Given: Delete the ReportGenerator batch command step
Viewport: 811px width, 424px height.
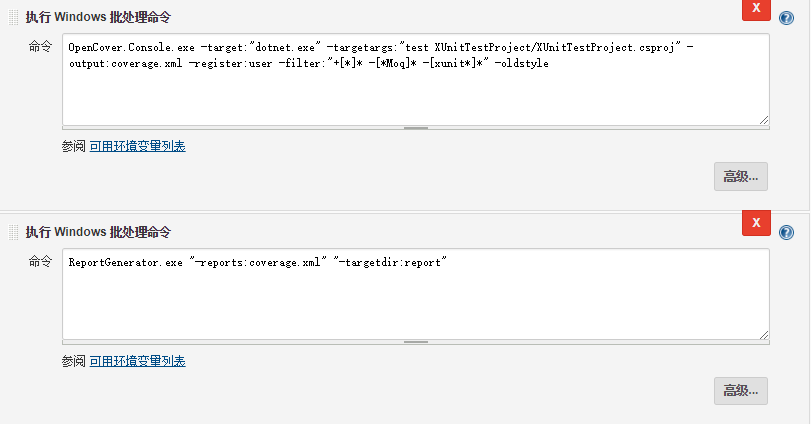Looking at the screenshot, I should tap(756, 222).
